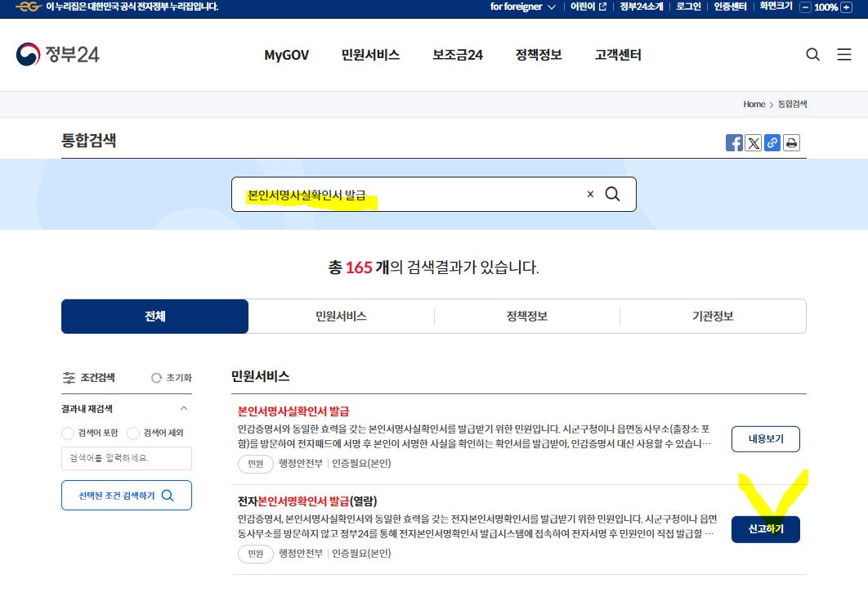Open 본인서명사실확인서 발급 via 내용보기
Viewport: 868px width, 611px height.
point(765,438)
